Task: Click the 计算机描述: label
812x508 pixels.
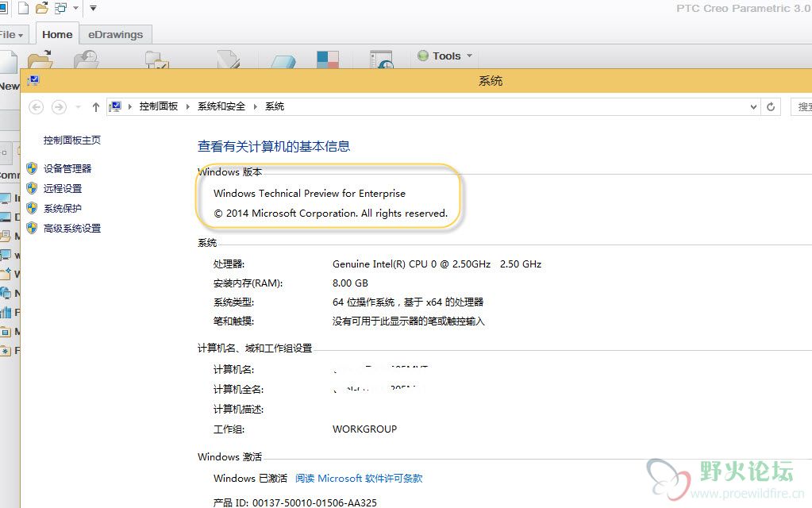Action: click(x=238, y=409)
